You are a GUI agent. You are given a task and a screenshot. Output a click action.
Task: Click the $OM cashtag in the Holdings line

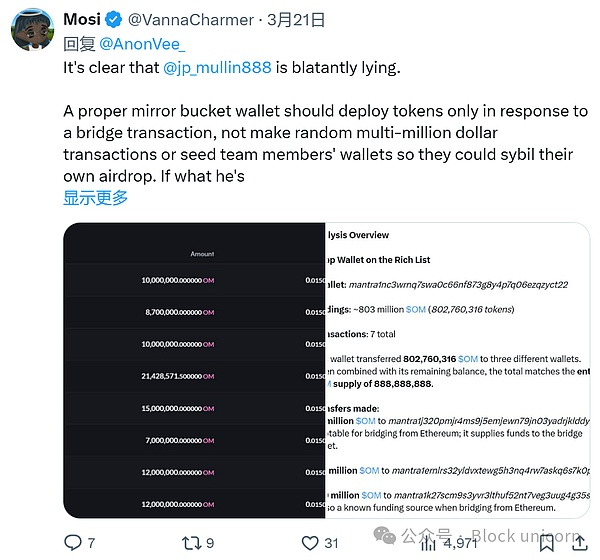tap(415, 310)
